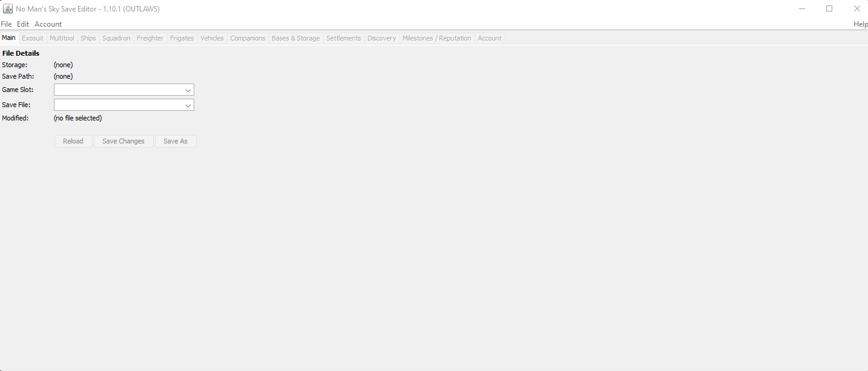
Task: Switch to the Settlements tab
Action: point(343,38)
